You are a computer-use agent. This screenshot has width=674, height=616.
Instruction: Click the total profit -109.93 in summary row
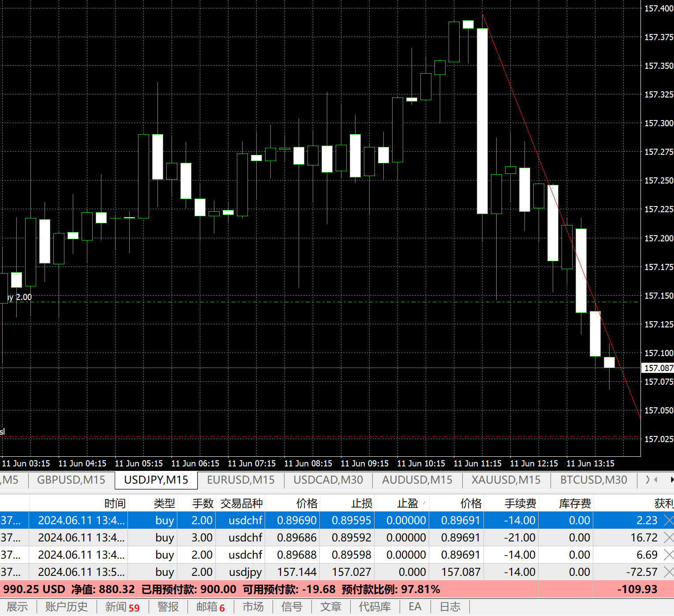(637, 589)
